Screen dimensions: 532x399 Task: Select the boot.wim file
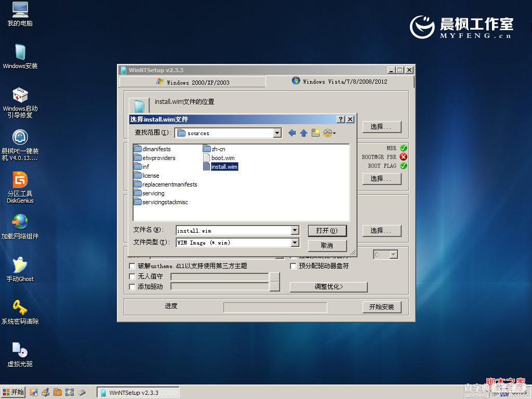point(219,158)
